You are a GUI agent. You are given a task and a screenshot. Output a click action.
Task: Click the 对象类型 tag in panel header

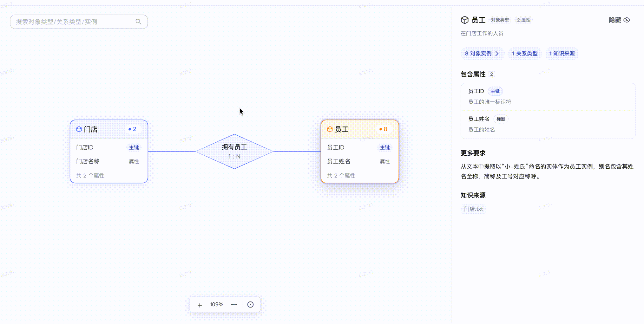(500, 20)
